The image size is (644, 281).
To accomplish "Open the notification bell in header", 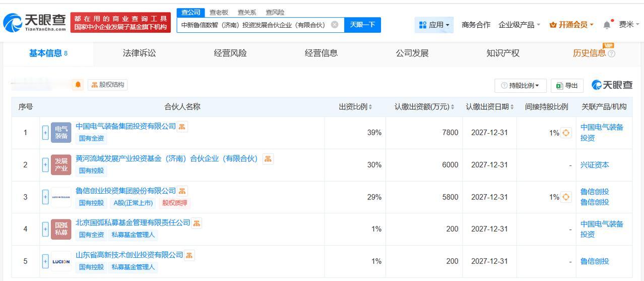I will [x=607, y=25].
